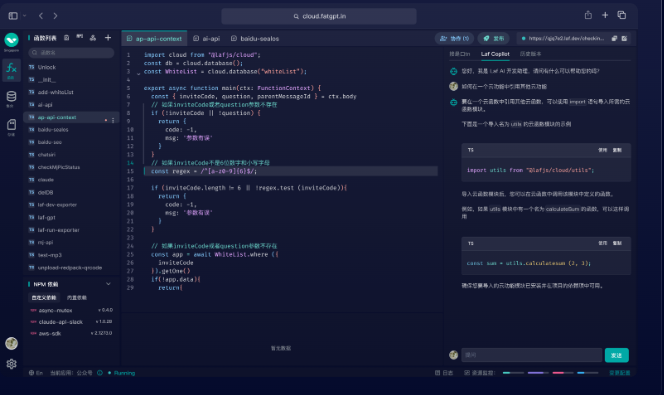Select the tab right of Laf Copilot
The image size is (664, 395).
coord(530,54)
